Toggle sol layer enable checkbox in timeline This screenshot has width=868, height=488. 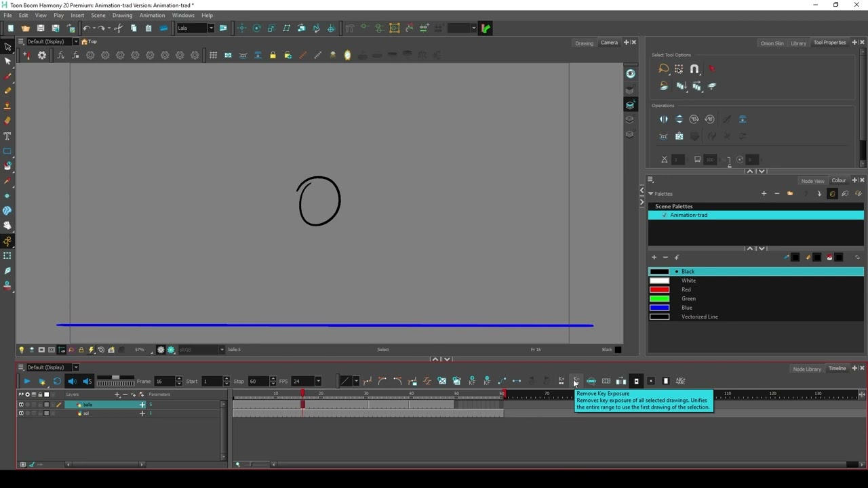click(x=20, y=413)
